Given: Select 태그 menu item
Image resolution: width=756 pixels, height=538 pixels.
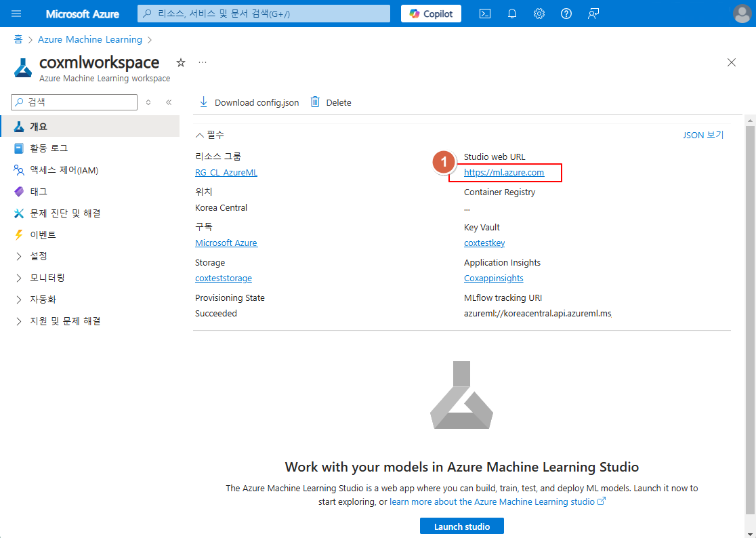Looking at the screenshot, I should click(89, 191).
